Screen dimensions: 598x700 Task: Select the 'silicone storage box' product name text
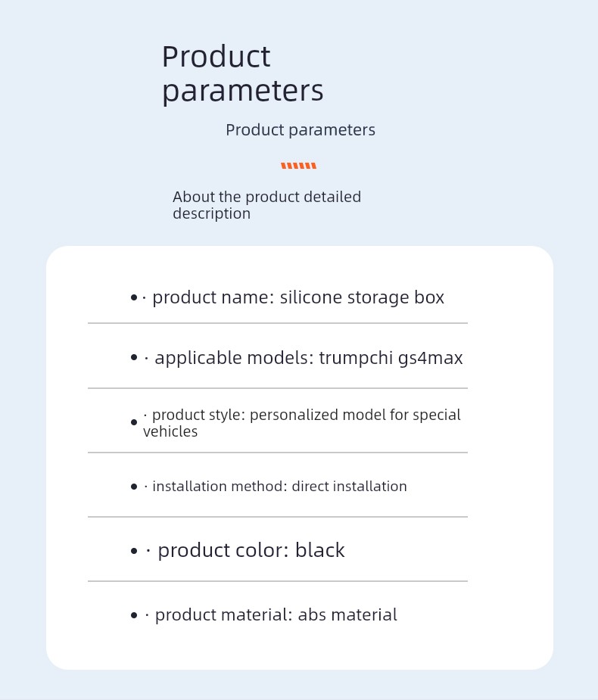tap(362, 297)
